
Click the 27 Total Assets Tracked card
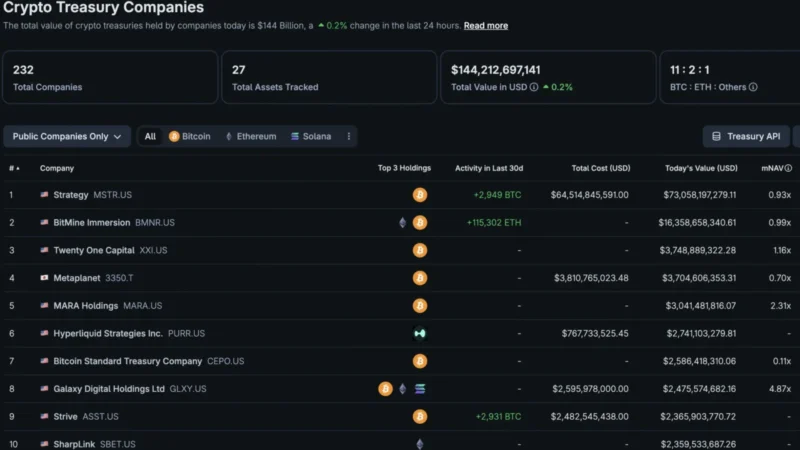pos(329,77)
